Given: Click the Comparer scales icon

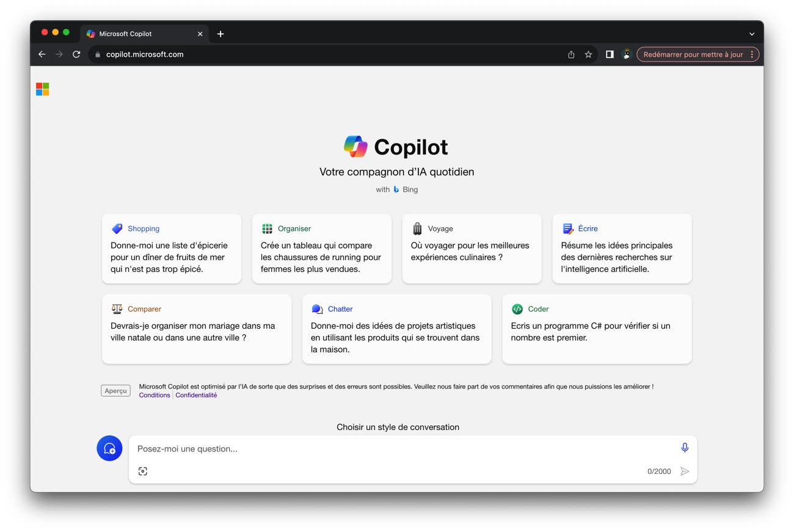Looking at the screenshot, I should [117, 309].
